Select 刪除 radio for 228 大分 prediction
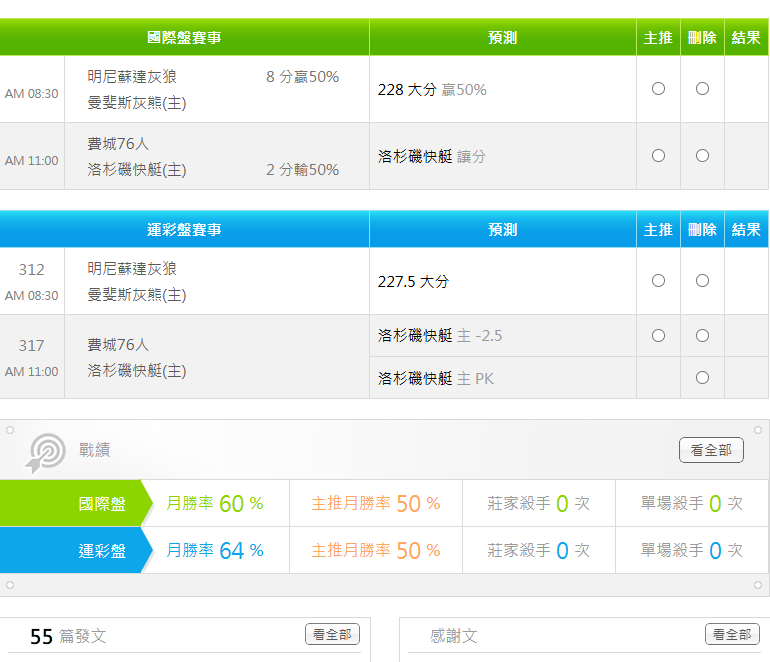This screenshot has width=770, height=662. point(702,89)
